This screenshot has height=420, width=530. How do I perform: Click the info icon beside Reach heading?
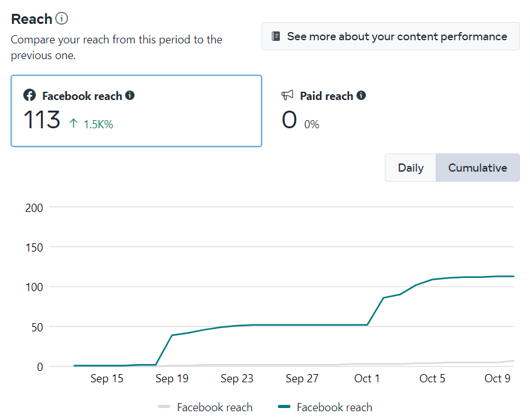pos(62,19)
